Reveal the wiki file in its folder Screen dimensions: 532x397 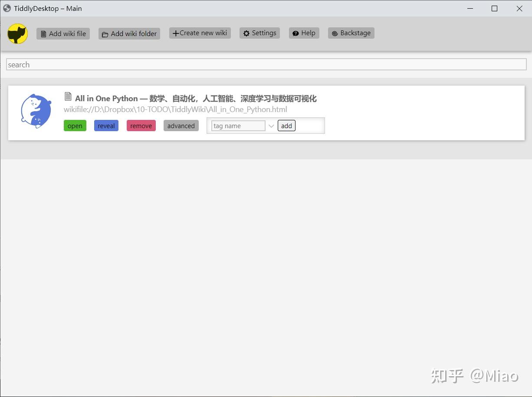(x=106, y=126)
